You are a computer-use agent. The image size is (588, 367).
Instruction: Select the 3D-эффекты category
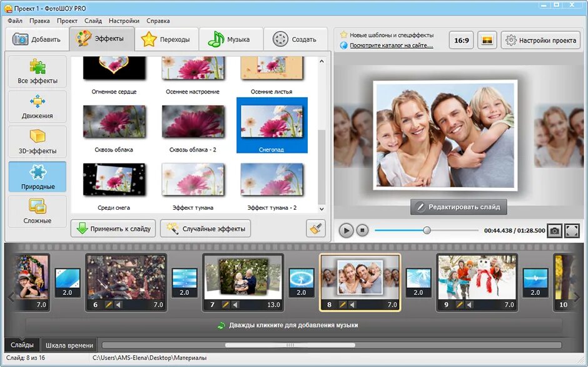tap(37, 142)
